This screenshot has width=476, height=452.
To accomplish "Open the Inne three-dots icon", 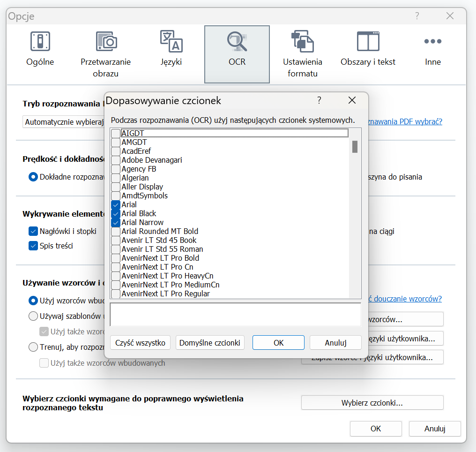I will point(433,42).
